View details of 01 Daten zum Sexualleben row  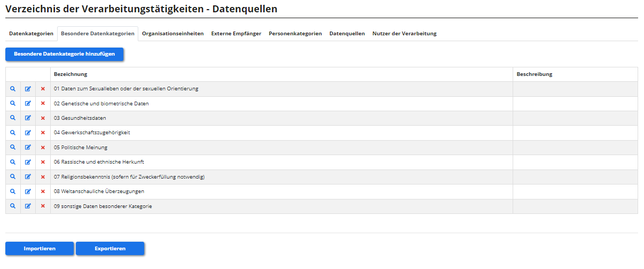13,89
